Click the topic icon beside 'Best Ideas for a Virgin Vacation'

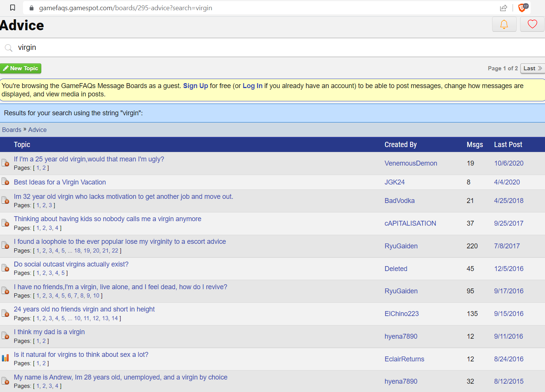point(5,181)
